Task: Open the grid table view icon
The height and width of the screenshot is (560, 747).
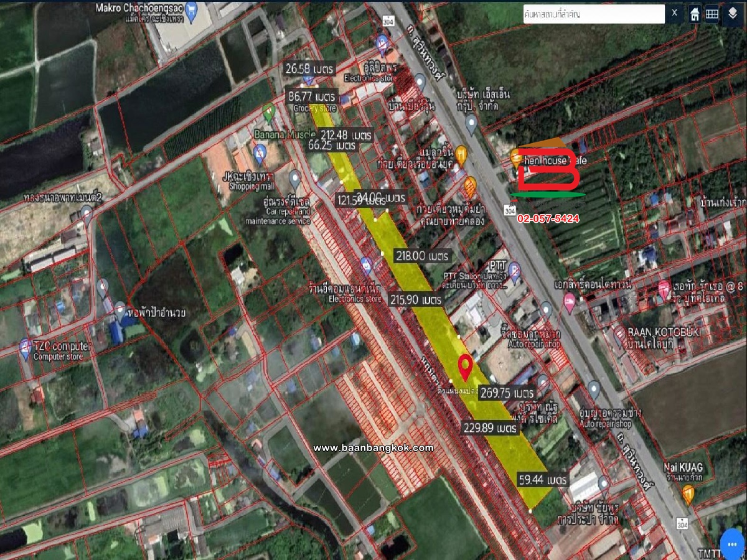Action: pyautogui.click(x=712, y=14)
